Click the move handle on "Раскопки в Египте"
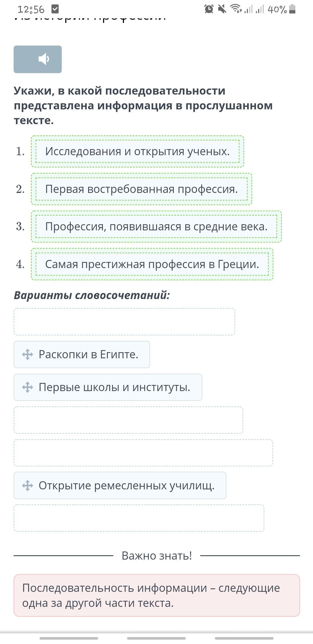The height and width of the screenshot is (644, 313). coord(28,354)
